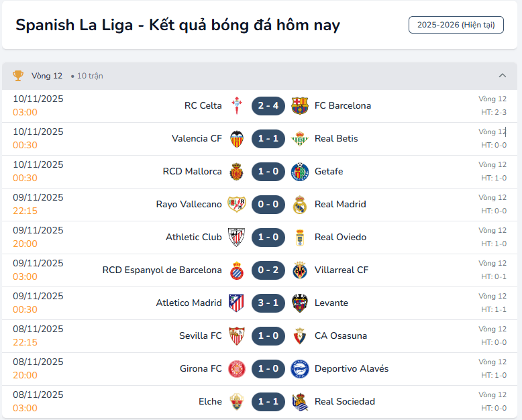This screenshot has height=420, width=522.
Task: Click the Atletico Madrid crest icon
Action: click(236, 303)
